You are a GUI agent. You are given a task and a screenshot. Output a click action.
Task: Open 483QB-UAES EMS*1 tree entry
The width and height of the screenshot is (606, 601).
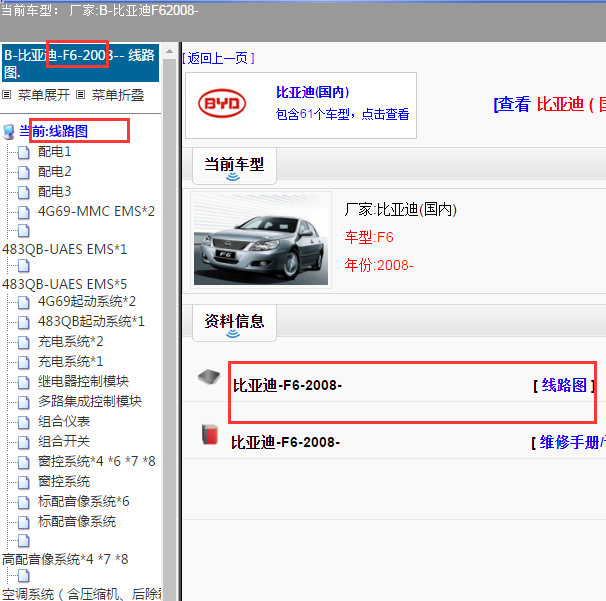[65, 250]
